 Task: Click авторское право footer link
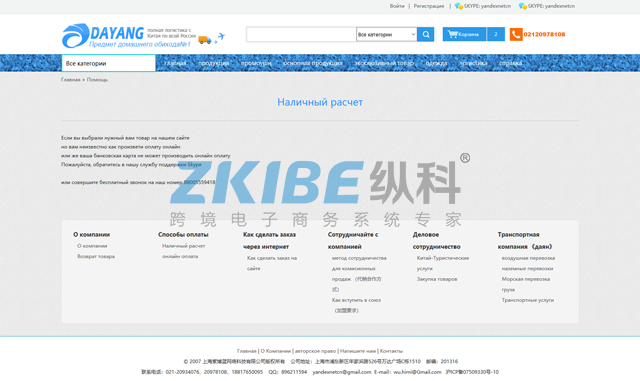tap(316, 351)
